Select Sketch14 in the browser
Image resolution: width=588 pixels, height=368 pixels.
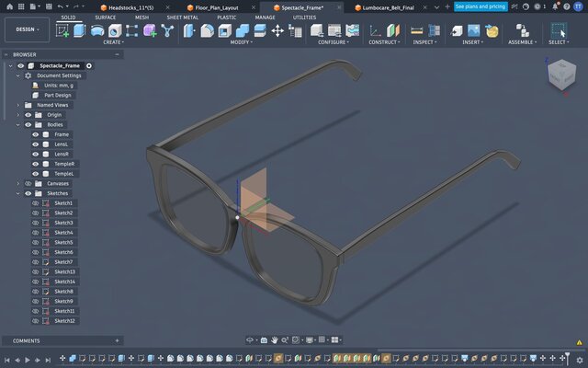click(64, 282)
